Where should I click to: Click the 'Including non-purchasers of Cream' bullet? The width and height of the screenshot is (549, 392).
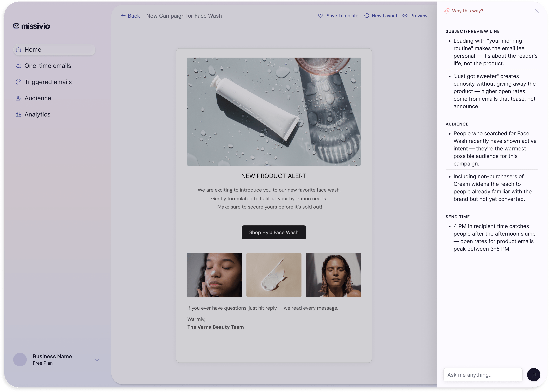tap(492, 188)
